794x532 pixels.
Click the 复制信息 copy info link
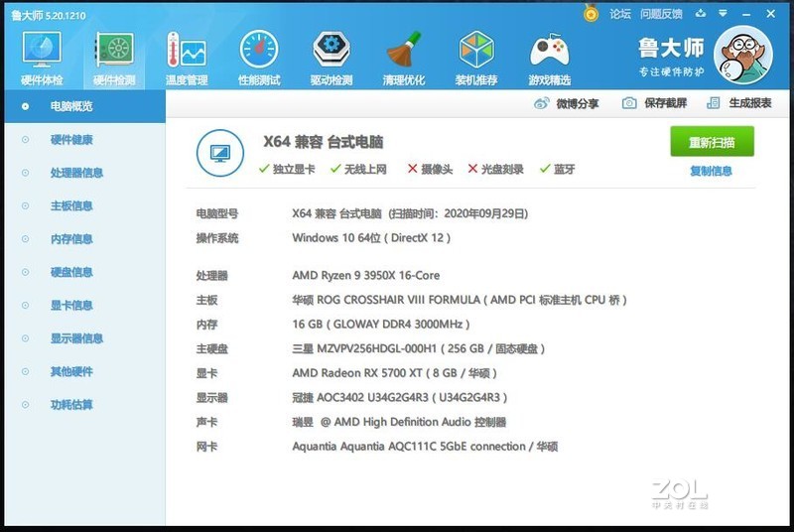[x=711, y=171]
